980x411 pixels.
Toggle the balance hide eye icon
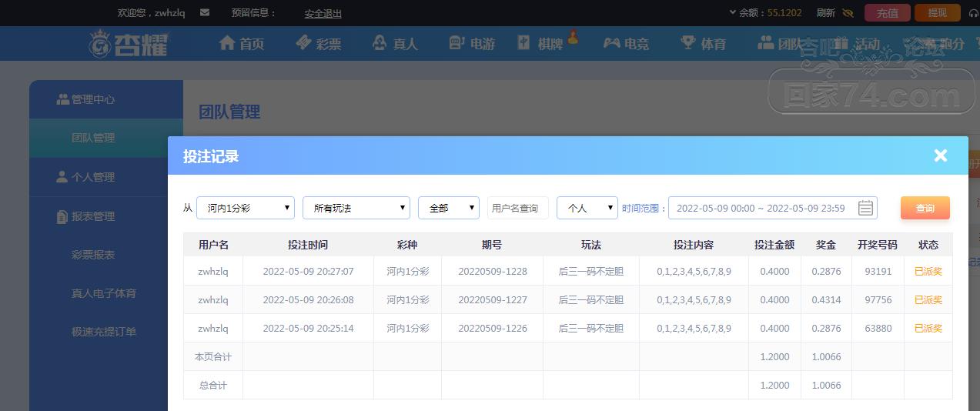click(x=848, y=13)
